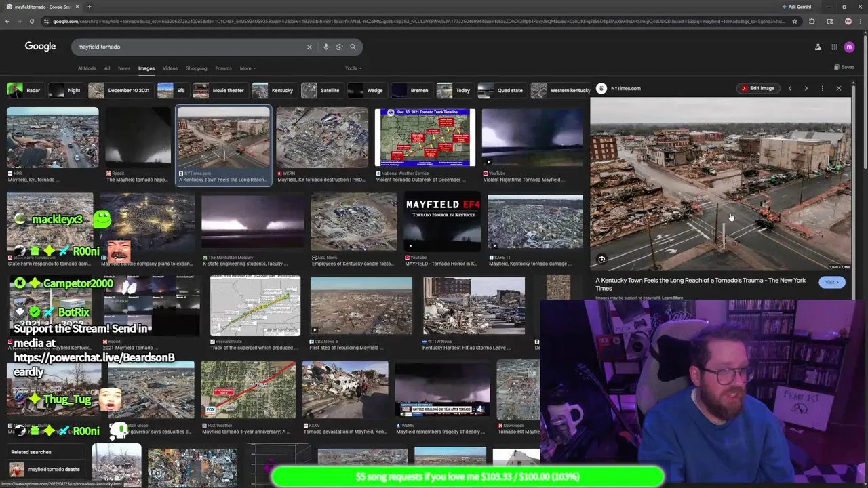
Task: Expand the More dropdown
Action: (247, 68)
